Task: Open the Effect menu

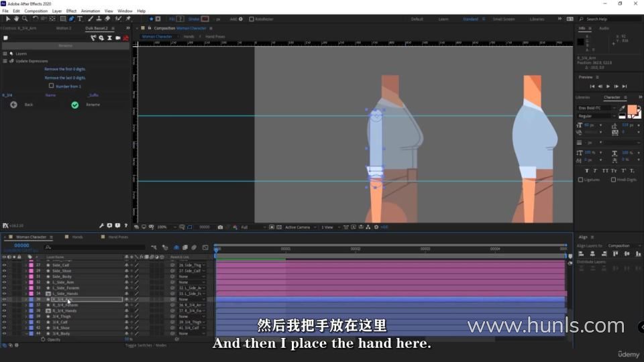Action: [72, 11]
